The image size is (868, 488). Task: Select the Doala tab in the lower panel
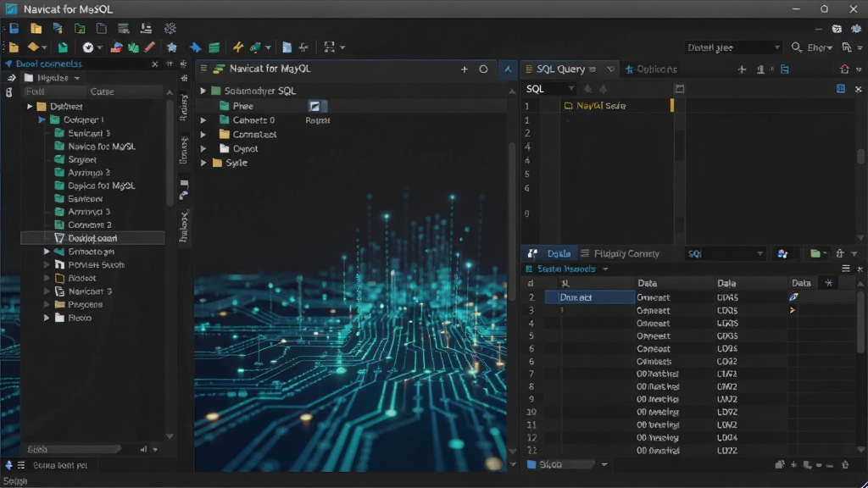pyautogui.click(x=551, y=253)
